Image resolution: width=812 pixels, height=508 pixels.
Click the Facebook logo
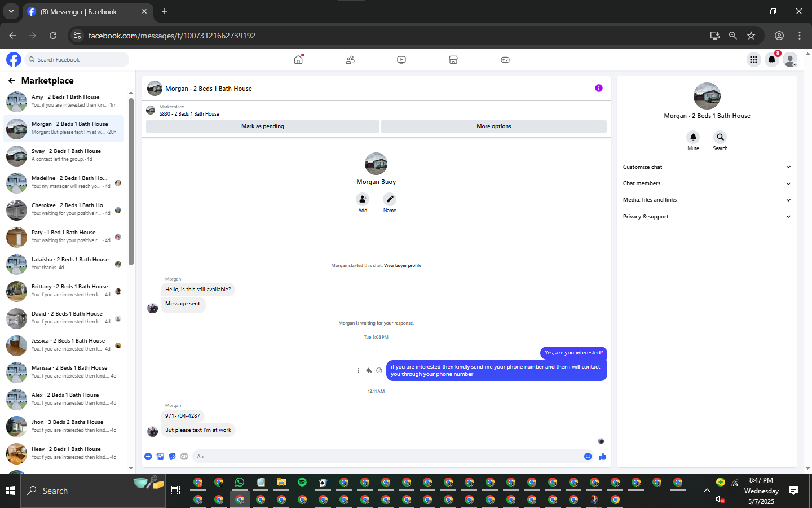14,59
